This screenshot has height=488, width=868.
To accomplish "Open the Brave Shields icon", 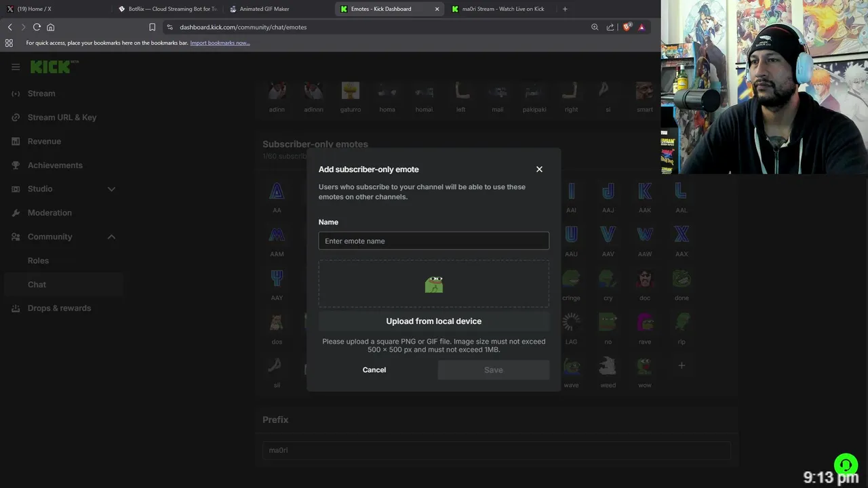I will [627, 27].
